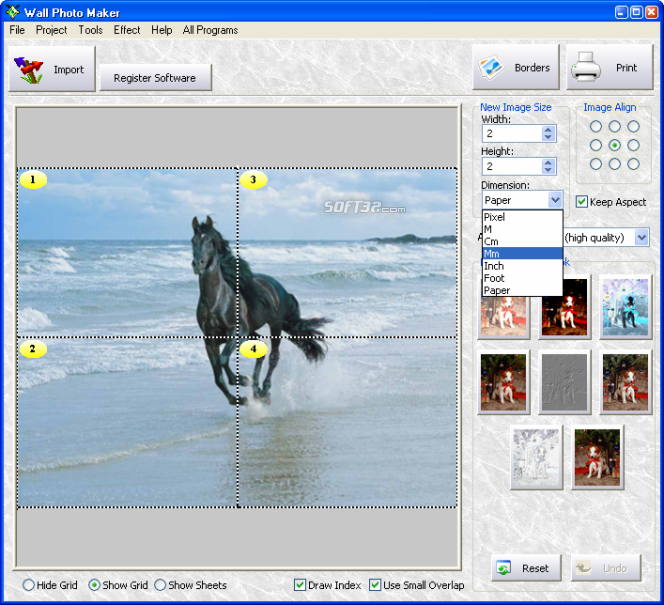Apply the effect thumbnail right of emboss
Image resolution: width=664 pixels, height=605 pixels.
[x=625, y=382]
